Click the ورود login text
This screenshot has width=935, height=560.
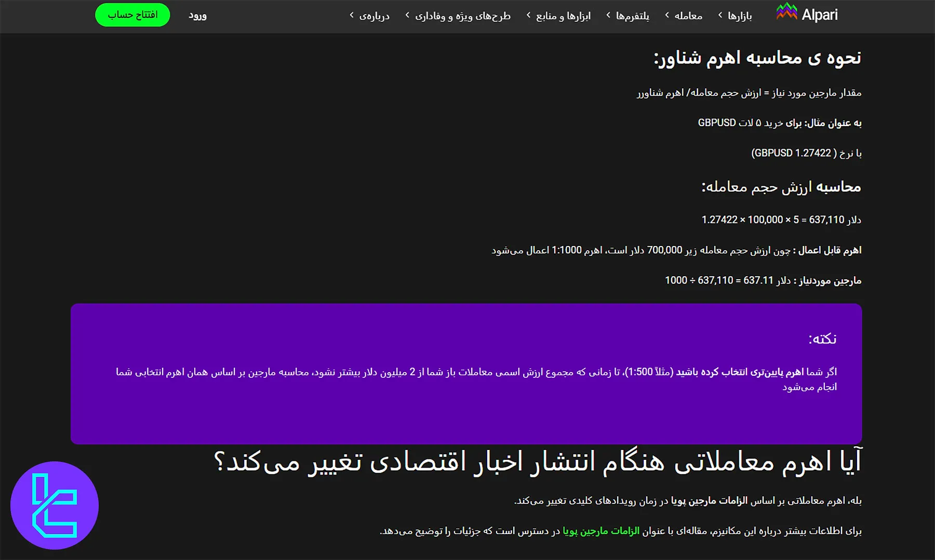[x=197, y=15]
